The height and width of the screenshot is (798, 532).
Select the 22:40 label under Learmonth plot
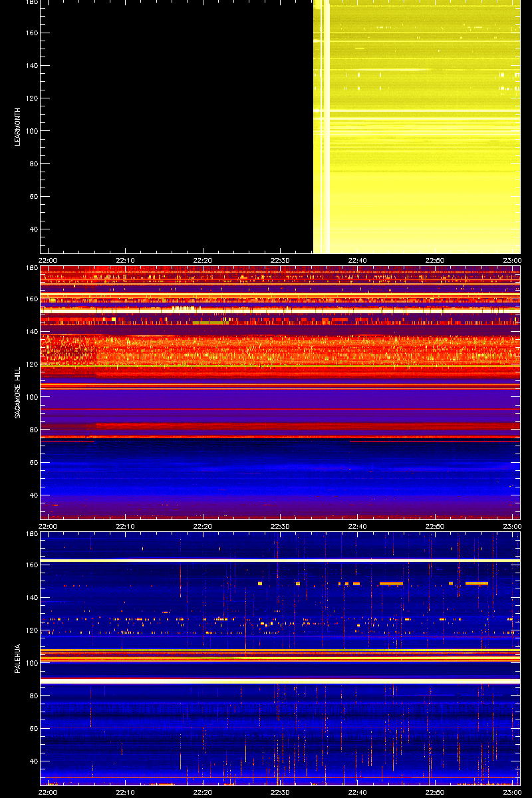358,260
